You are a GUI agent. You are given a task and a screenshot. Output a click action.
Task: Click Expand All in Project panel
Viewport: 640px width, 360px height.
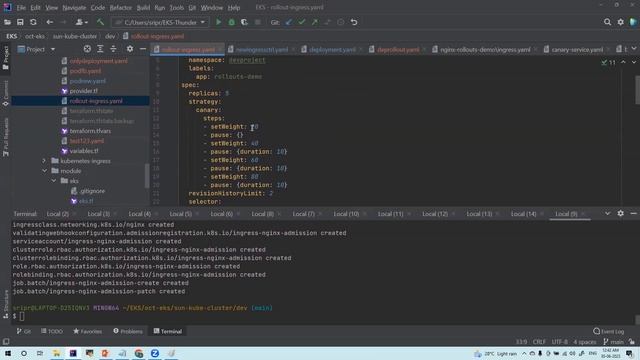(100, 49)
